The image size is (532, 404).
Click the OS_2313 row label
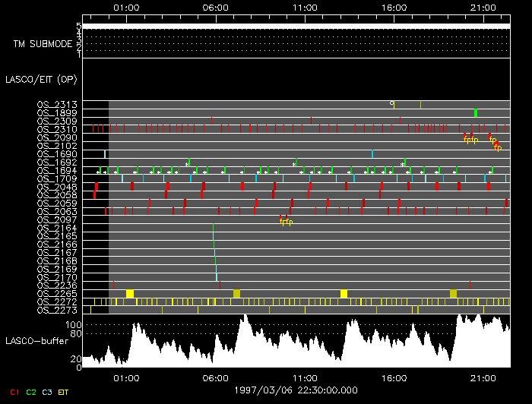57,105
